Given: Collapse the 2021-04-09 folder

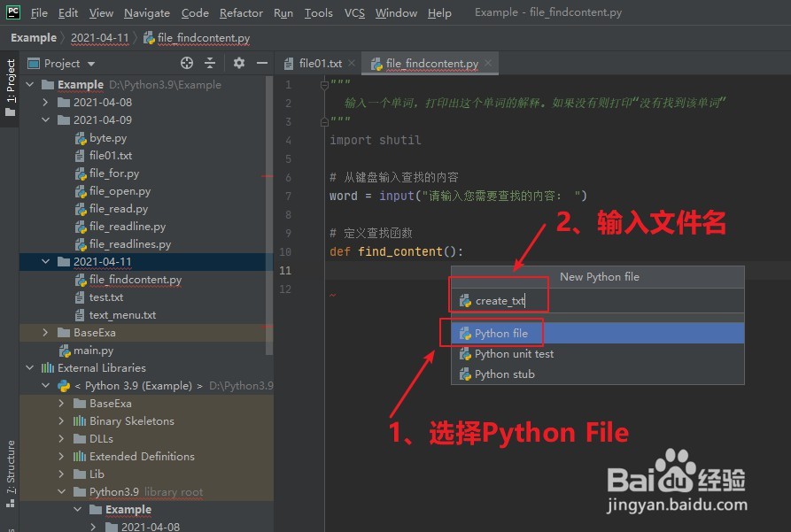Looking at the screenshot, I should click(x=44, y=120).
